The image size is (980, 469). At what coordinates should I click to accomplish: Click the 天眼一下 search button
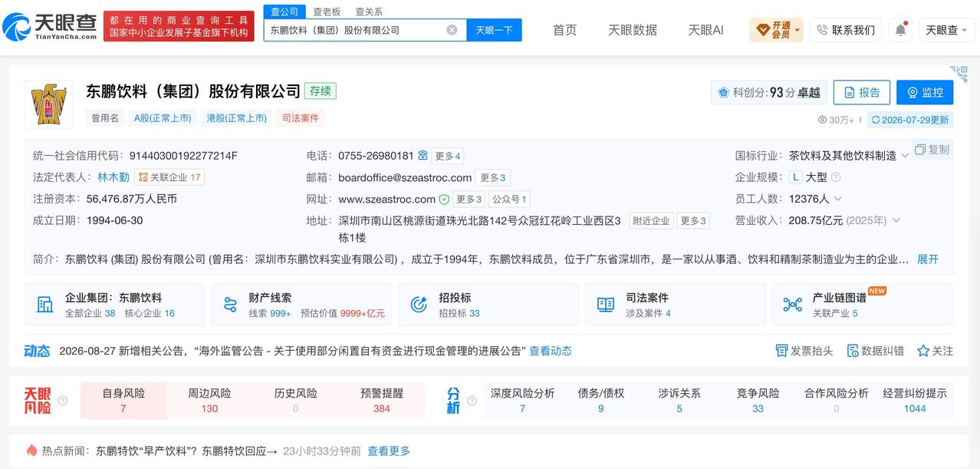click(x=494, y=30)
